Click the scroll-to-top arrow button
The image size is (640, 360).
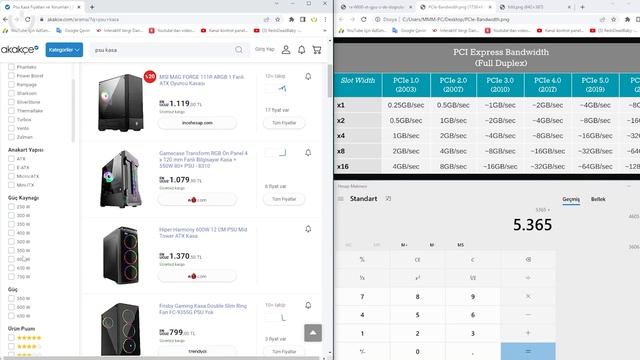point(313,333)
